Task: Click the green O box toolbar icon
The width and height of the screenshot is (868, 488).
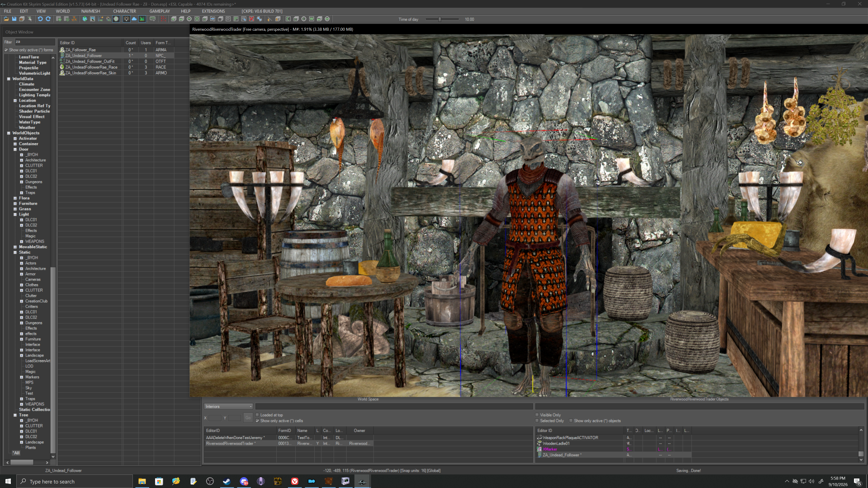Action: click(x=197, y=19)
